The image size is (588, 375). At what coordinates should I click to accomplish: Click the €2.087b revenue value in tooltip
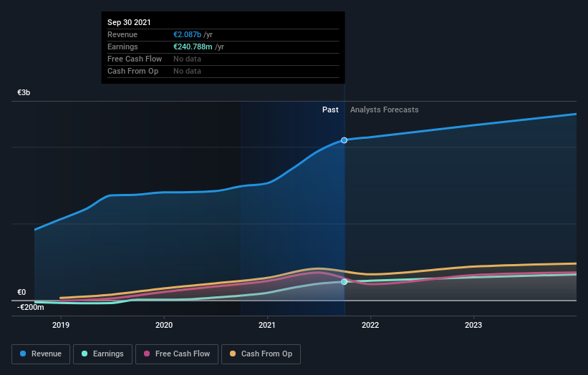187,34
